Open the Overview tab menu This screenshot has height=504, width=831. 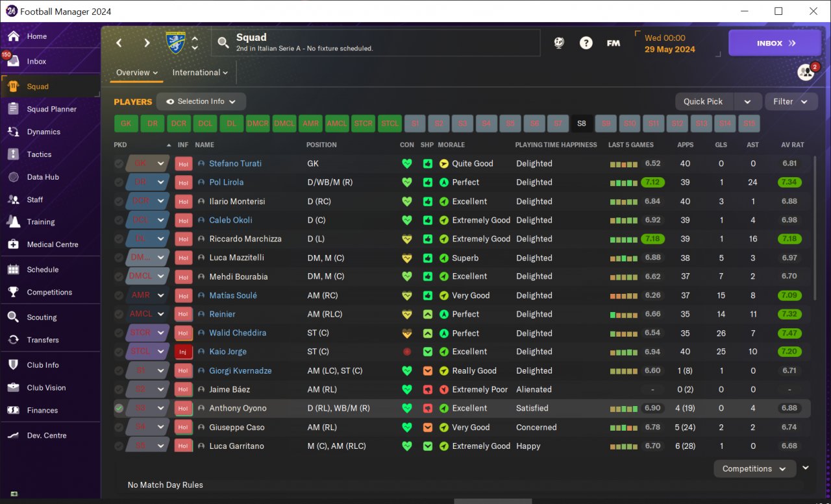pyautogui.click(x=137, y=73)
